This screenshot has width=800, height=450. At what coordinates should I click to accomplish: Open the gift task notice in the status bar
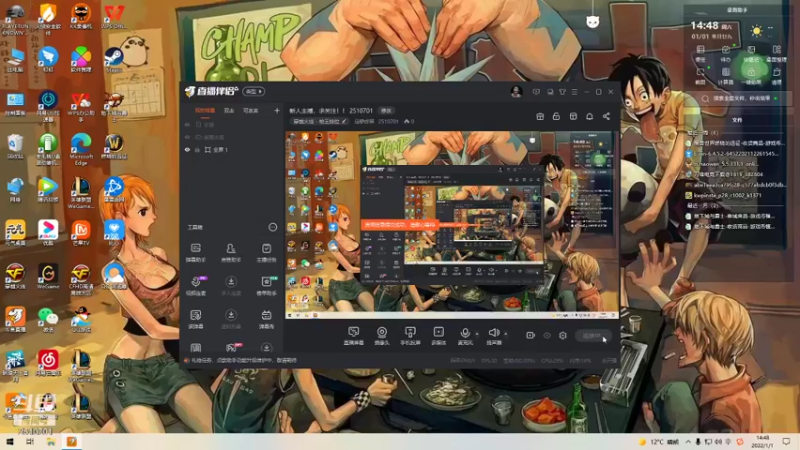[240, 360]
